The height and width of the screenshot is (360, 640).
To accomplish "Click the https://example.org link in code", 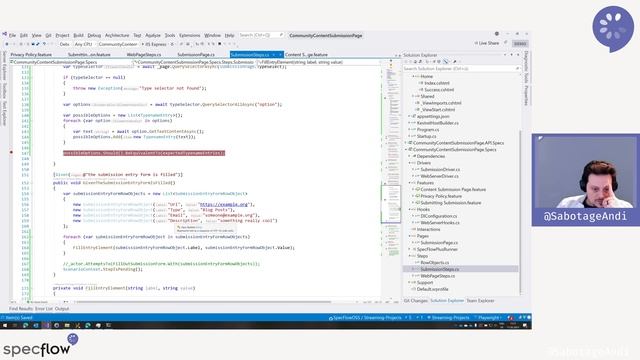I will click(x=224, y=204).
